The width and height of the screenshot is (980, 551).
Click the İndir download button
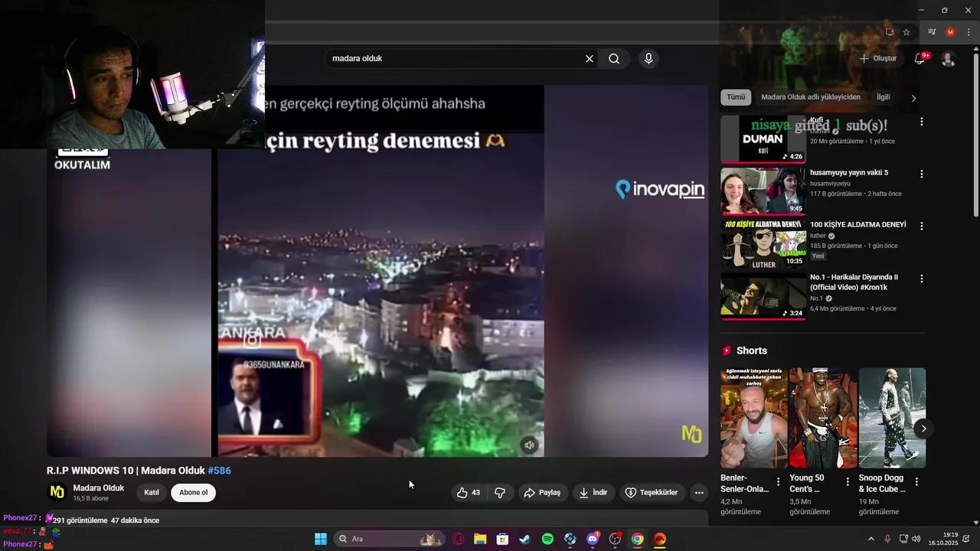[x=593, y=493]
